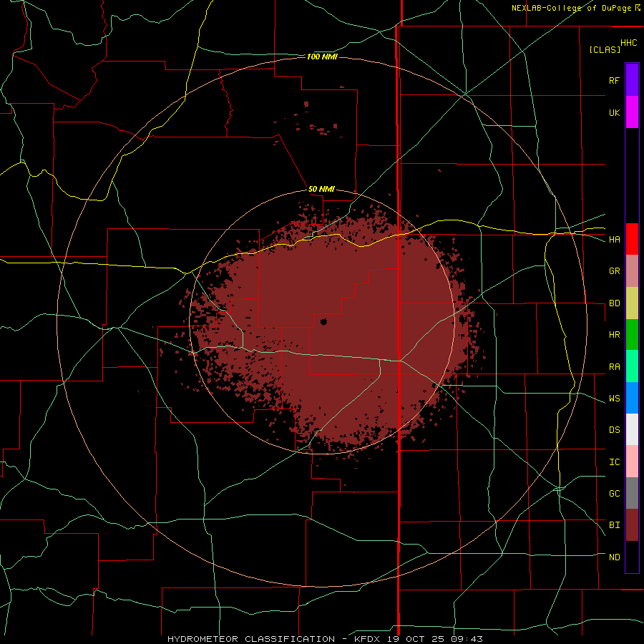Screen dimensions: 644x644
Task: Select the red HA legend swatch
Action: 632,239
